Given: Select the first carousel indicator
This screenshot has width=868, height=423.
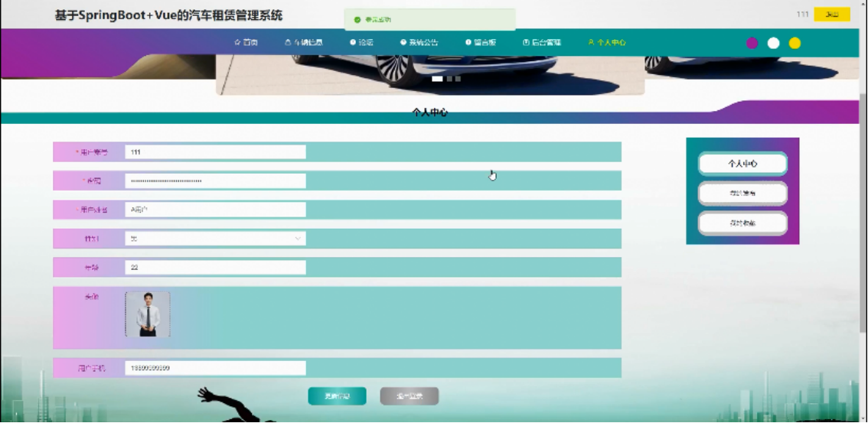Looking at the screenshot, I should [437, 79].
